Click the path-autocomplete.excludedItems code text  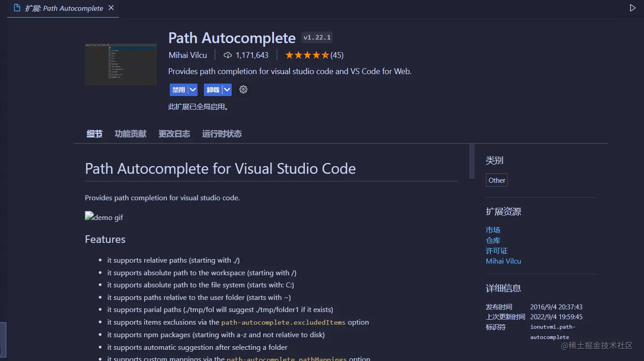[x=283, y=322]
